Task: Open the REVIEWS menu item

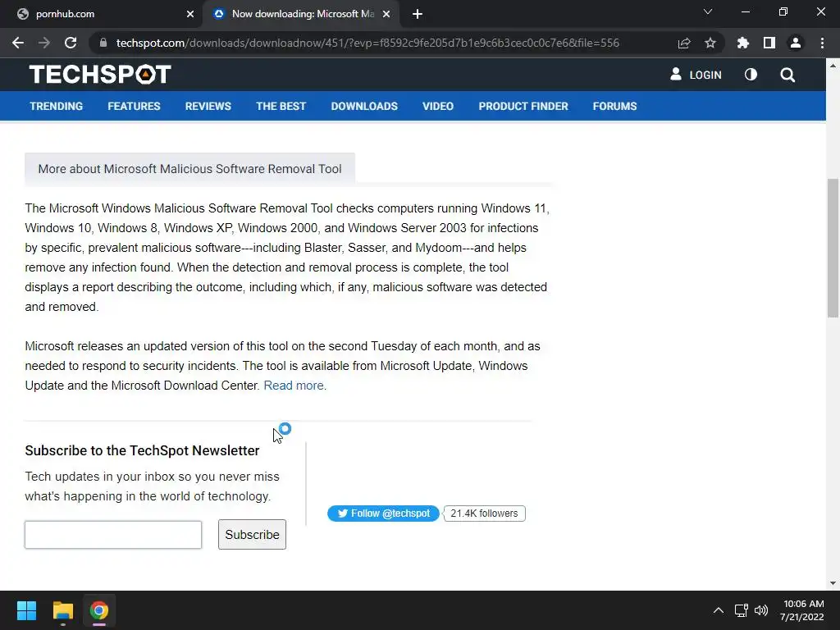Action: 208,106
